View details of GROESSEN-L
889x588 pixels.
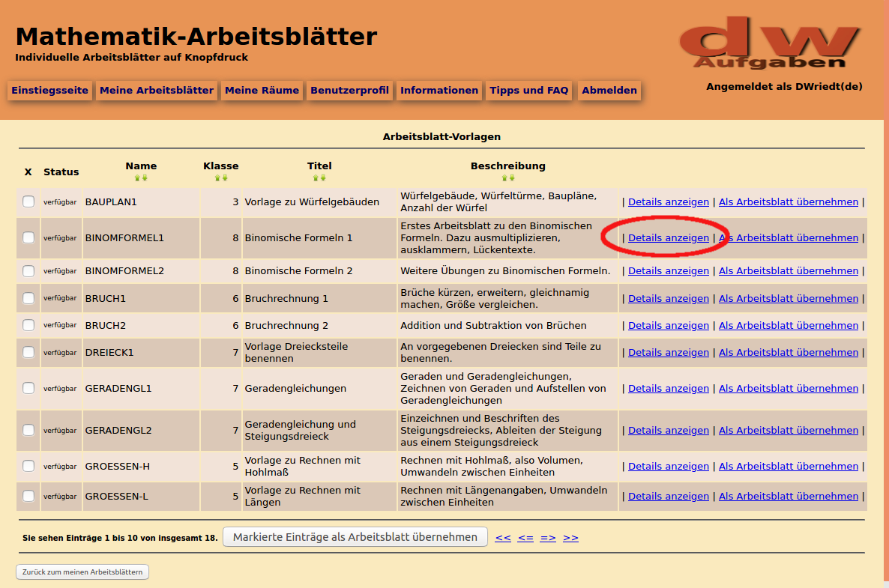669,496
